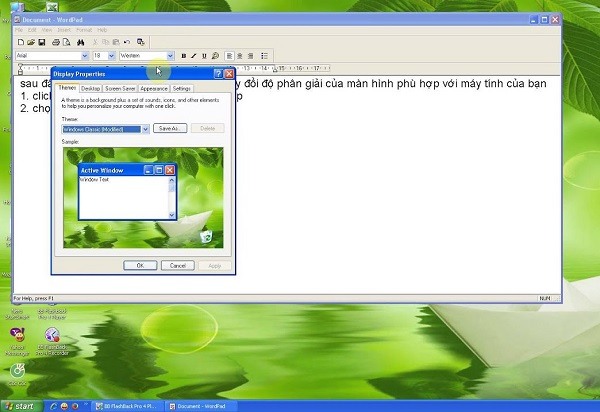Screen dimensions: 600x412
Task: Click the Undo icon in WordPad toolbar
Action: (128, 42)
